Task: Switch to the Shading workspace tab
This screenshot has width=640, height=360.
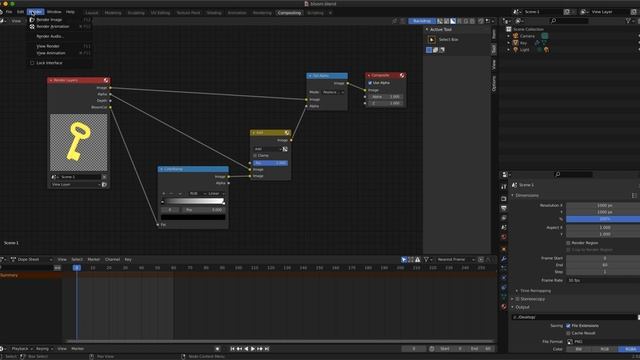Action: (214, 13)
